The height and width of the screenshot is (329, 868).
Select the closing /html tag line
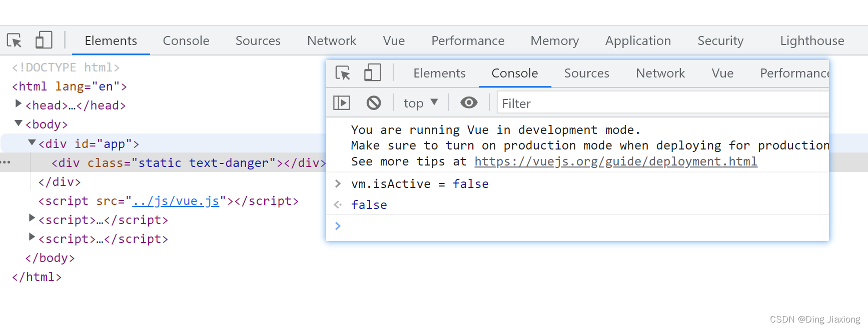[37, 277]
